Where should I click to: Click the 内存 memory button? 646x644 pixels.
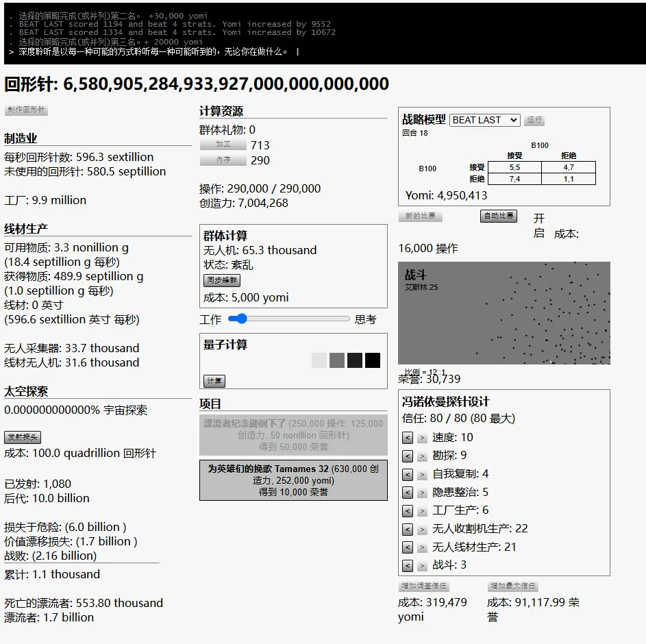223,160
